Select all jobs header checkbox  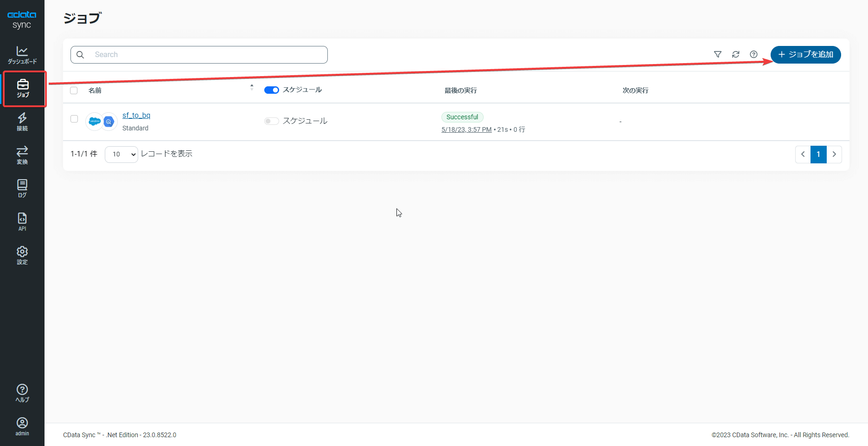pos(74,90)
